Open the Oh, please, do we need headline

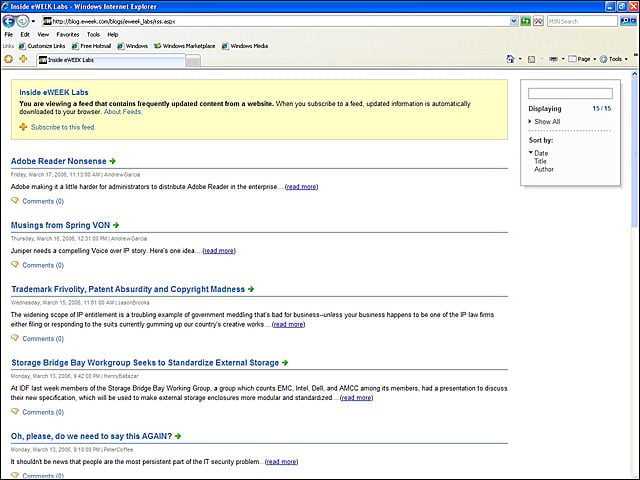click(91, 436)
